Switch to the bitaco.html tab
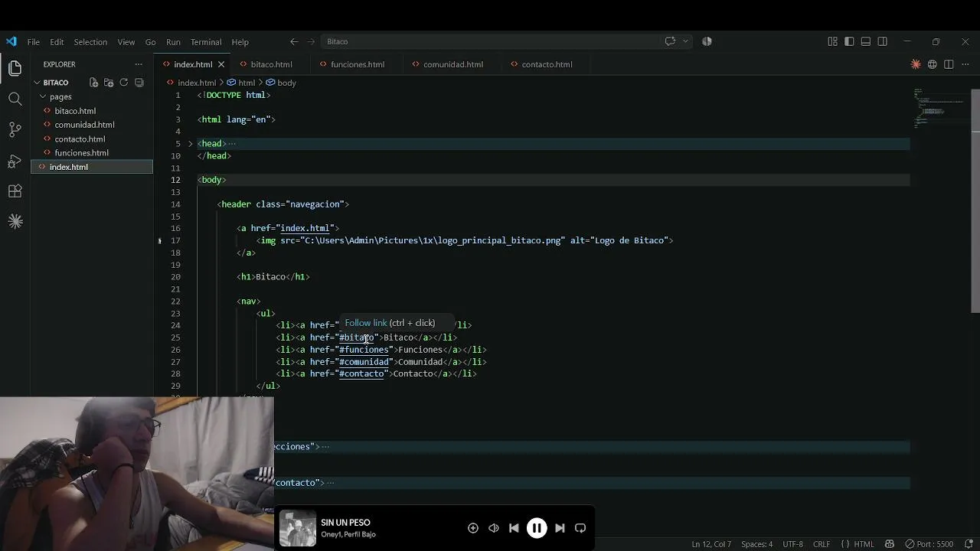The height and width of the screenshot is (551, 980). pyautogui.click(x=271, y=64)
